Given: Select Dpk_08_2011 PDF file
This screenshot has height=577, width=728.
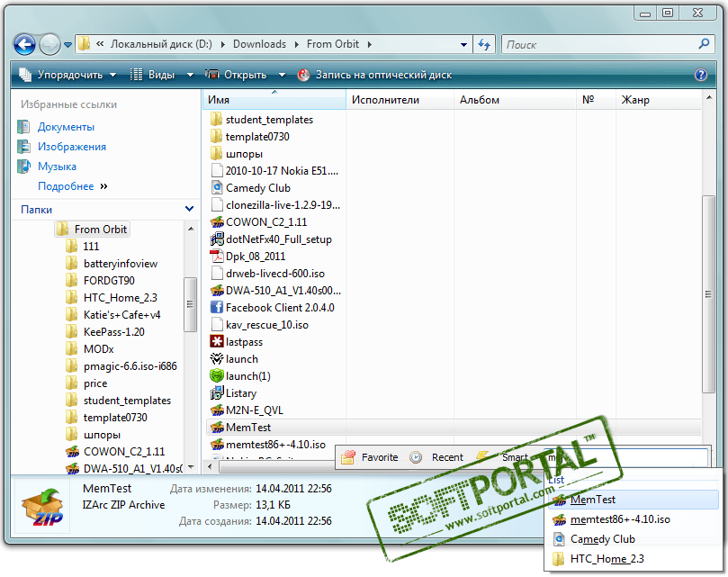Looking at the screenshot, I should click(256, 257).
